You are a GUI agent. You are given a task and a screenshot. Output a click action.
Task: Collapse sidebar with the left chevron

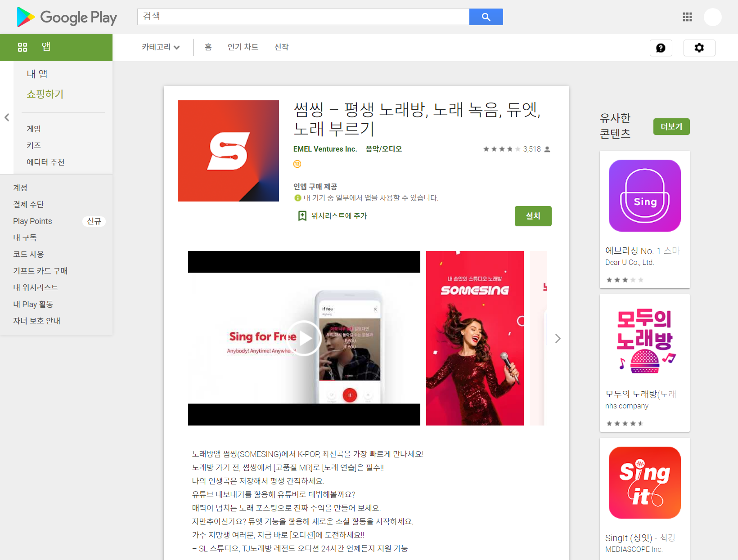(x=7, y=117)
